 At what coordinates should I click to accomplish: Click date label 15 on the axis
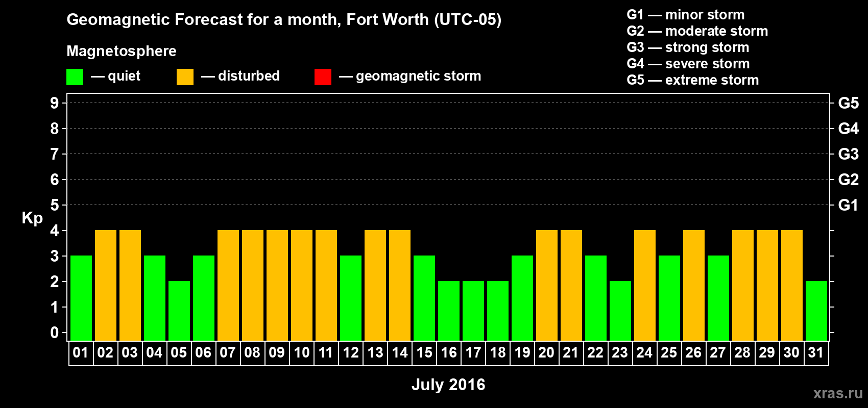pos(424,353)
